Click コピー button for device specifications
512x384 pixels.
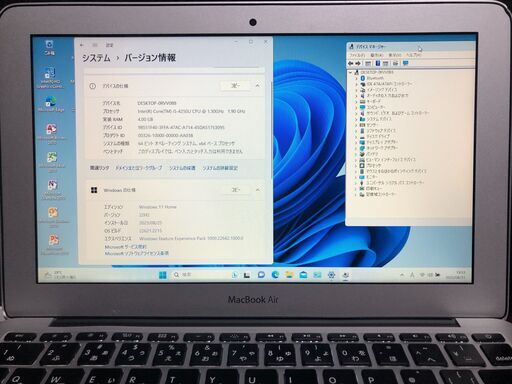tap(235, 86)
